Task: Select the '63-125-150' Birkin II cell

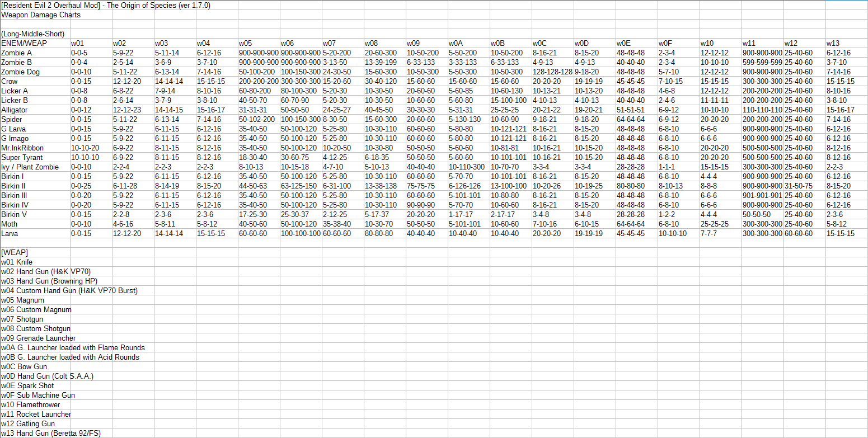Action: pos(301,186)
